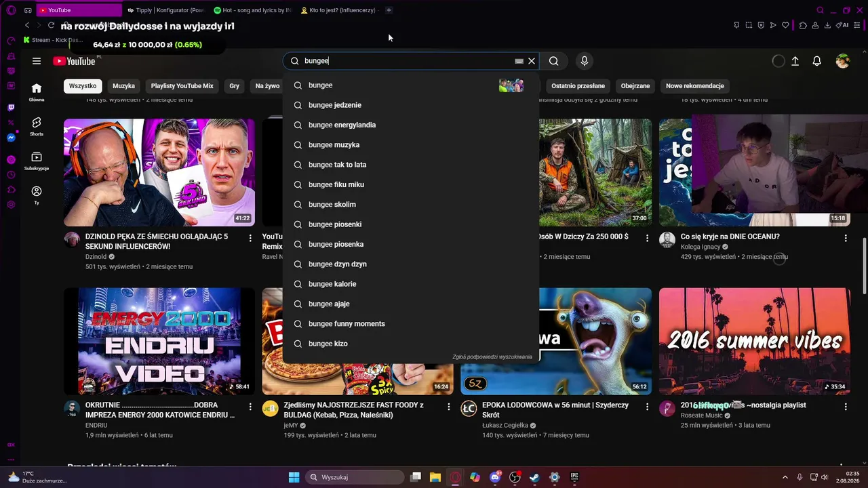Select the Obejrzane filter chip

click(x=635, y=86)
